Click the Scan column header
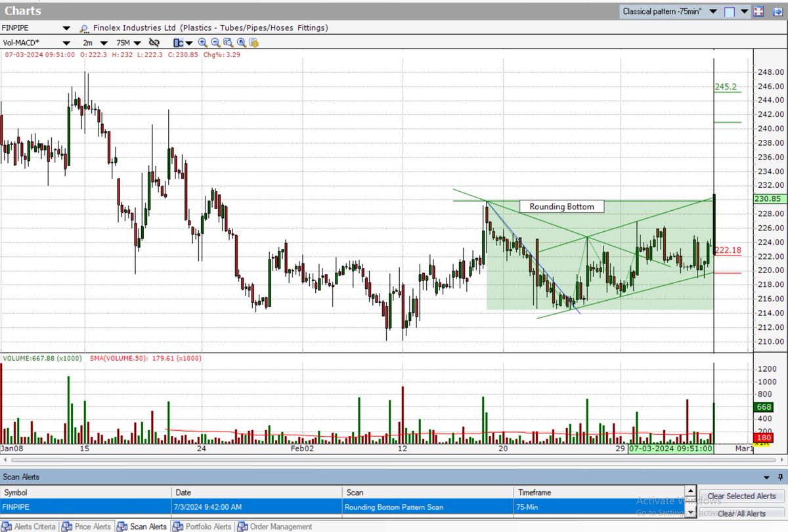The width and height of the screenshot is (788, 532). click(x=427, y=492)
